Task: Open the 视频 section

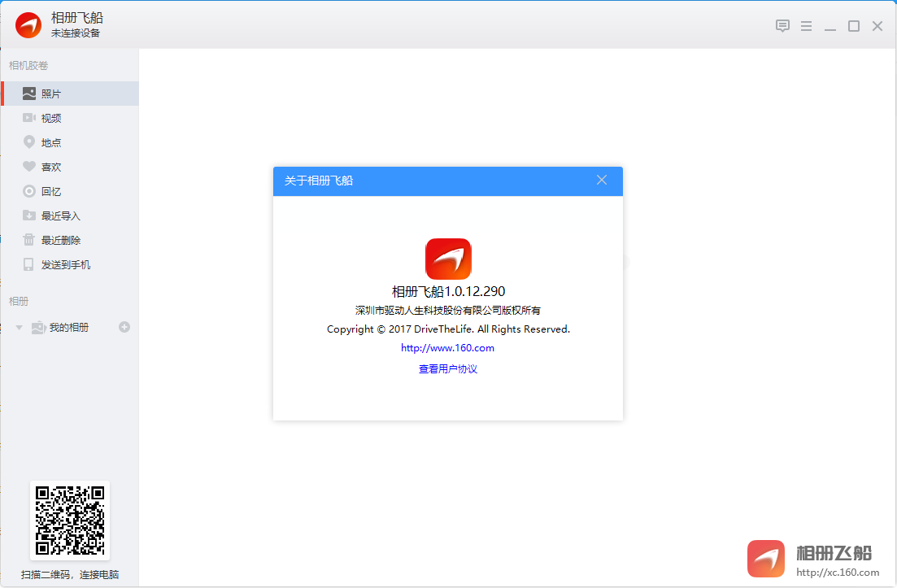Action: (49, 118)
